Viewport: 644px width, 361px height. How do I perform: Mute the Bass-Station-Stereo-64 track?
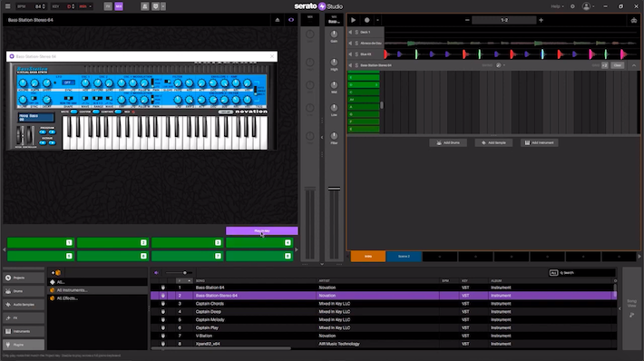[350, 65]
